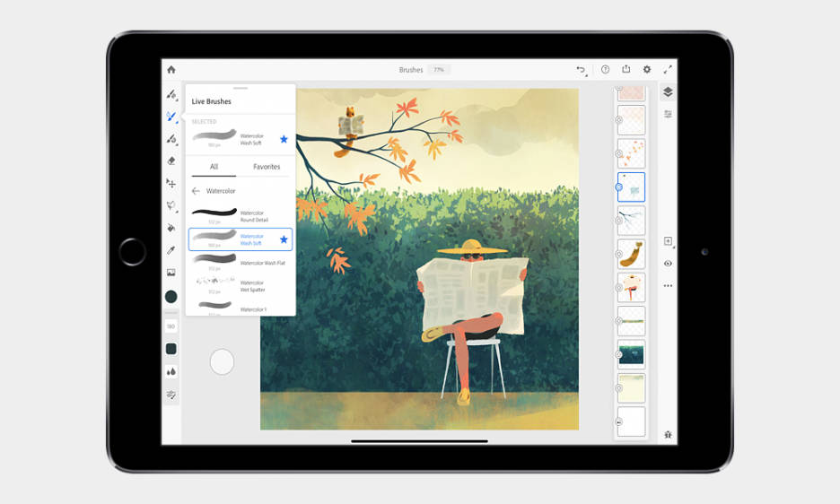Select the Eraser tool

click(171, 161)
